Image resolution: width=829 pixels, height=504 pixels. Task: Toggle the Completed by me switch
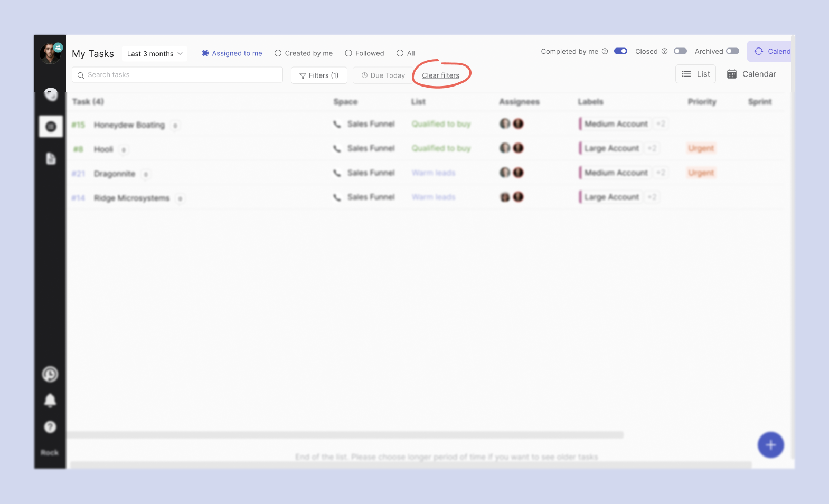[620, 51]
